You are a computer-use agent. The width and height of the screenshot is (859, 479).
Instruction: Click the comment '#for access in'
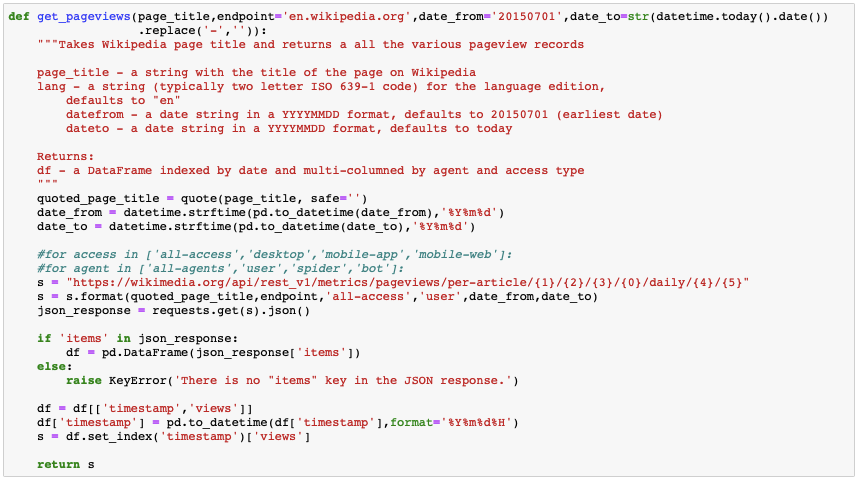tap(274, 254)
